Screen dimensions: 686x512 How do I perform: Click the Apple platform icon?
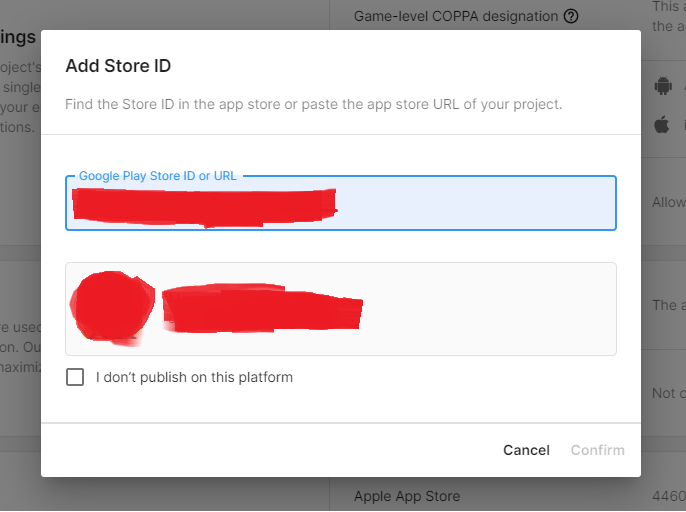661,125
